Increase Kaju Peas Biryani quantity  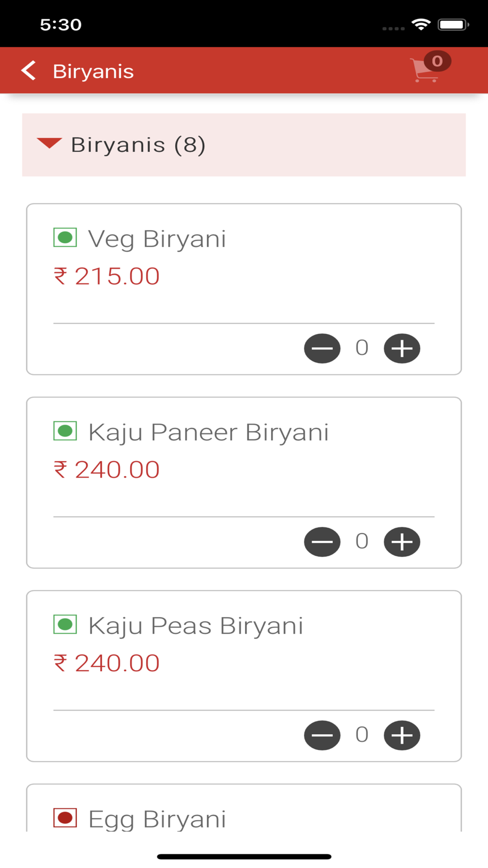(x=402, y=735)
